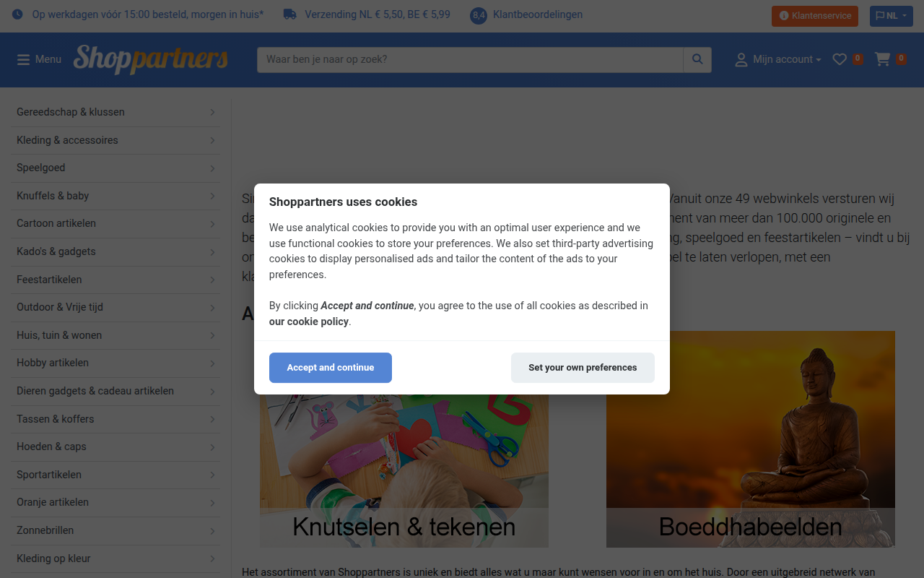Open the wishlist heart icon

click(x=840, y=59)
